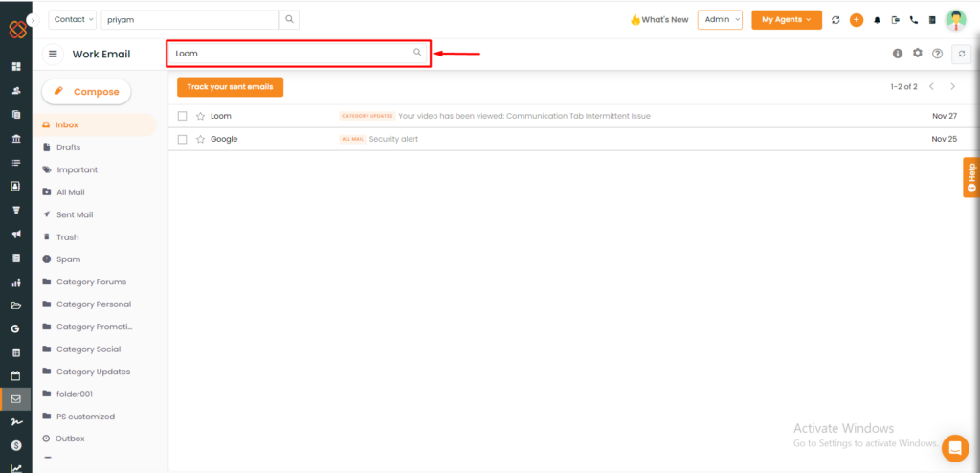Click the contact search field containing priyam
The height and width of the screenshot is (473, 980).
pos(190,19)
